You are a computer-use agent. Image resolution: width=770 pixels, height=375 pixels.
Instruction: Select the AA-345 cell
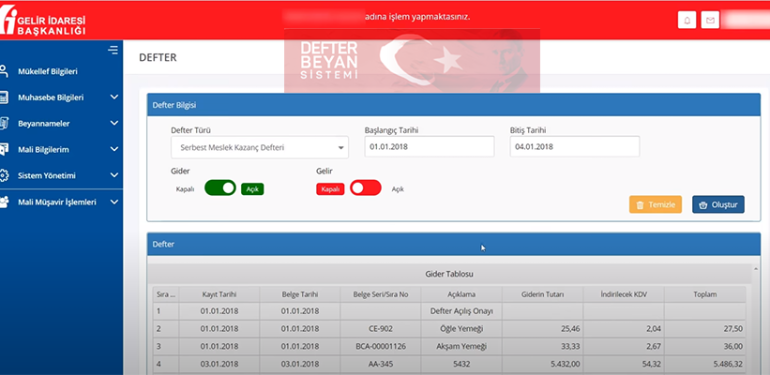click(x=381, y=364)
